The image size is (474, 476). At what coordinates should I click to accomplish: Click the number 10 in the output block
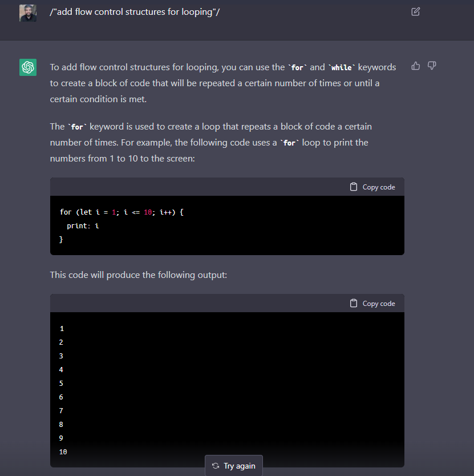(63, 451)
